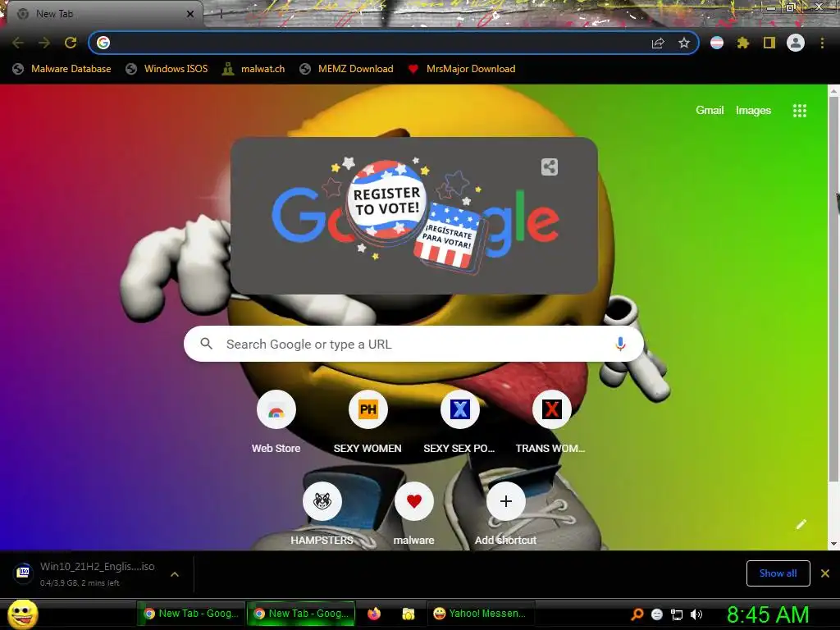Open the blue X shortcut tile
Viewport: 840px width, 630px height.
(459, 410)
